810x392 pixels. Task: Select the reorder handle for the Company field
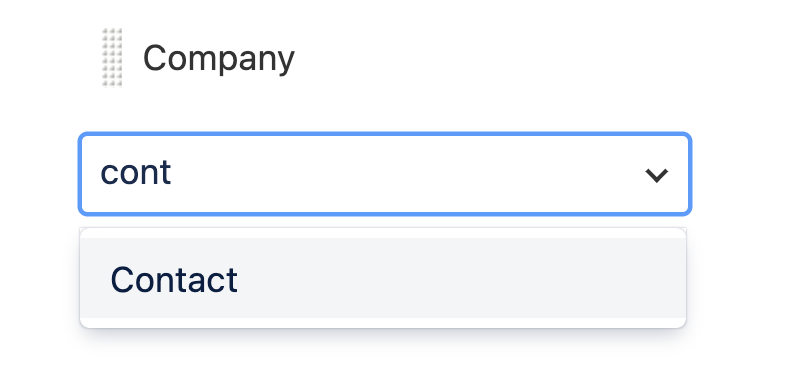pos(112,57)
